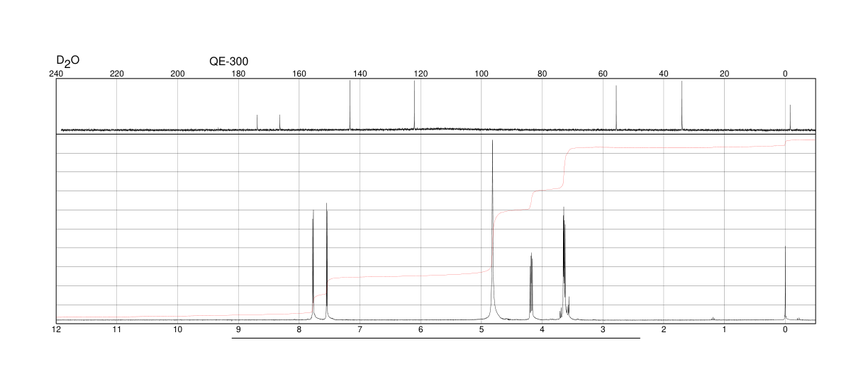Click the 160 ppm carbon axis label
Screen dimensions: 868x374
tap(299, 74)
